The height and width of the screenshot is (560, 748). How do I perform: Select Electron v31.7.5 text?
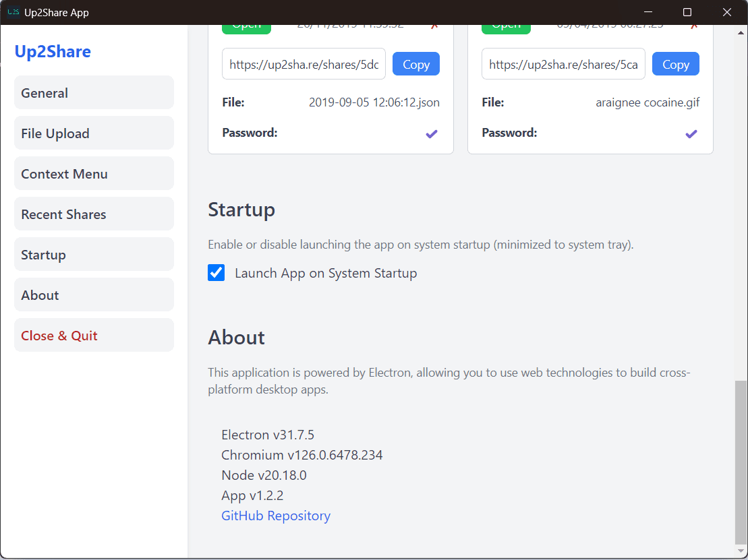tap(268, 435)
